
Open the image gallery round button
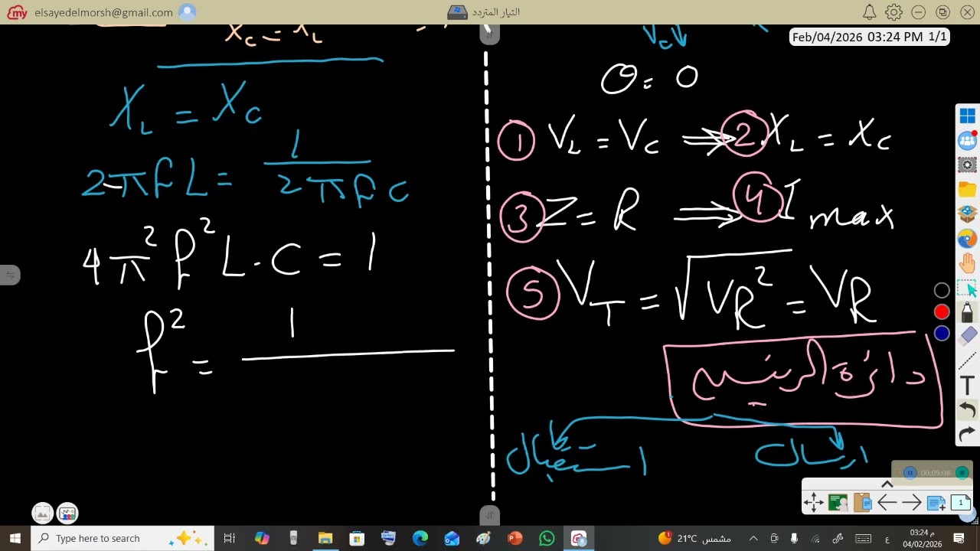pos(43,514)
